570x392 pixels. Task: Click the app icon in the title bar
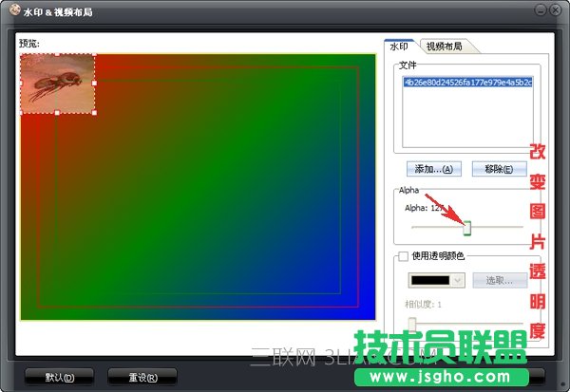click(x=15, y=9)
